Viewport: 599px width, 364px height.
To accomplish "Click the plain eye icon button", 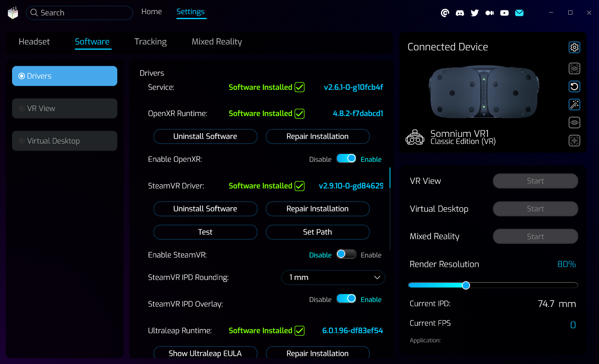I will (574, 122).
